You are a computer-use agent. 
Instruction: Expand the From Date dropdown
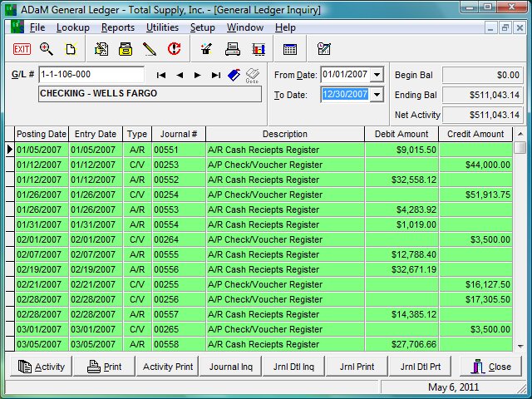(377, 75)
